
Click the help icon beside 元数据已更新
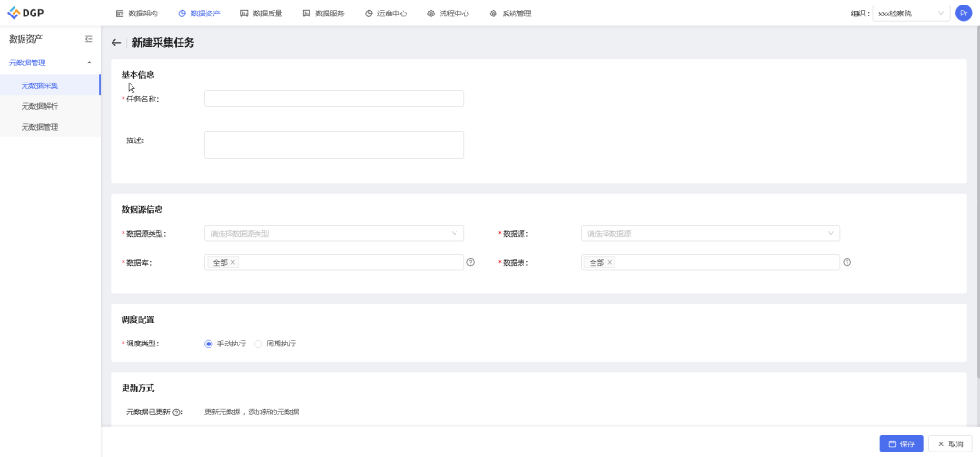point(175,413)
